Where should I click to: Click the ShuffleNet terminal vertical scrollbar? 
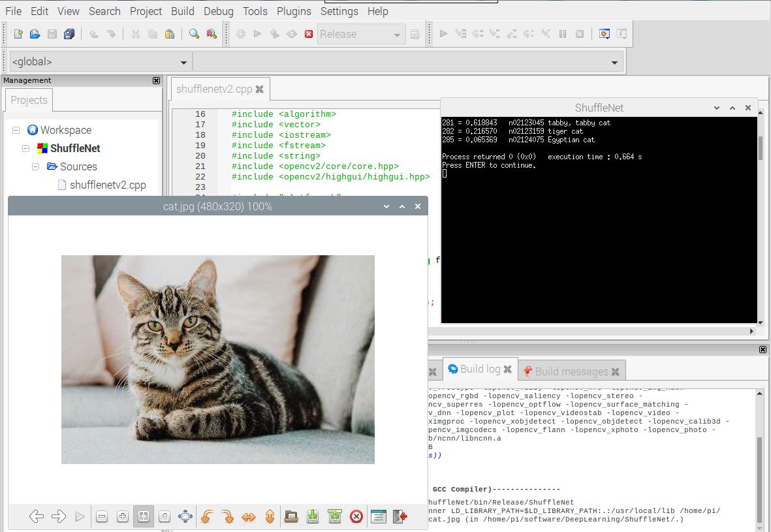(x=760, y=148)
